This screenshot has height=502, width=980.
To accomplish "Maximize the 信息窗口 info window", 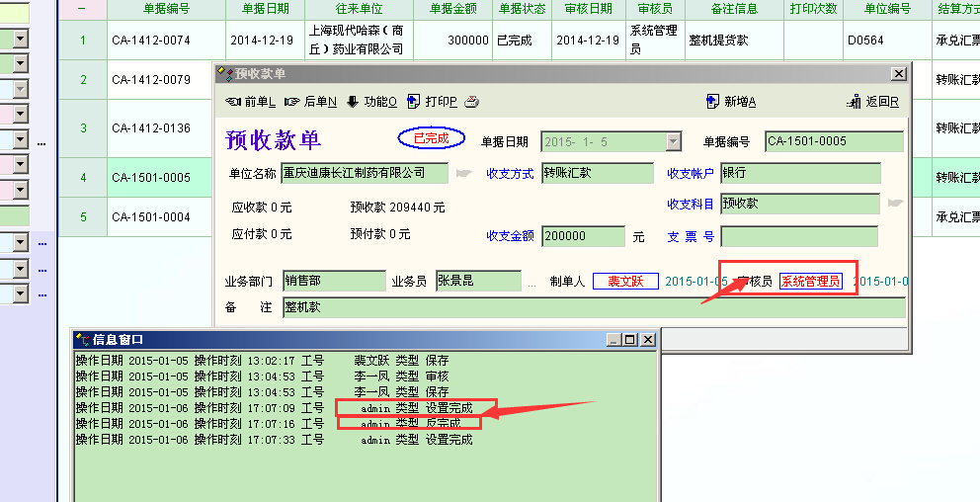I will (x=630, y=340).
